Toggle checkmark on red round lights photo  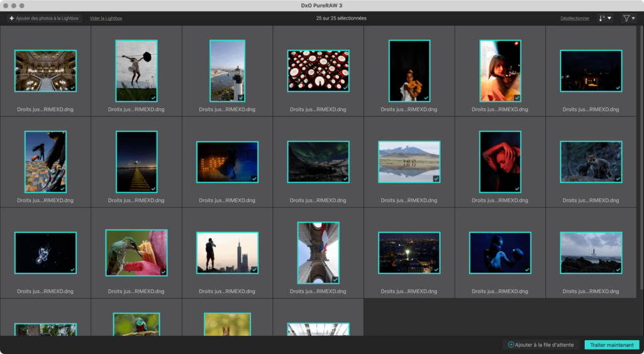[x=345, y=88]
